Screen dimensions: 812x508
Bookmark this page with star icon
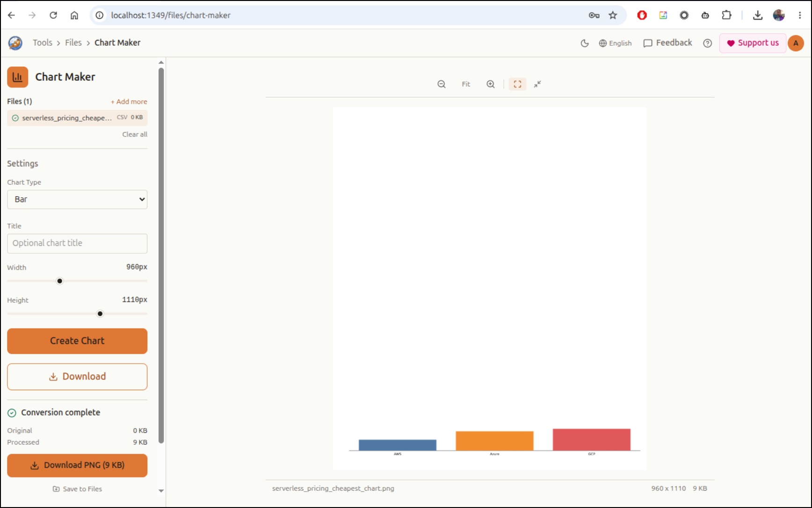click(613, 15)
